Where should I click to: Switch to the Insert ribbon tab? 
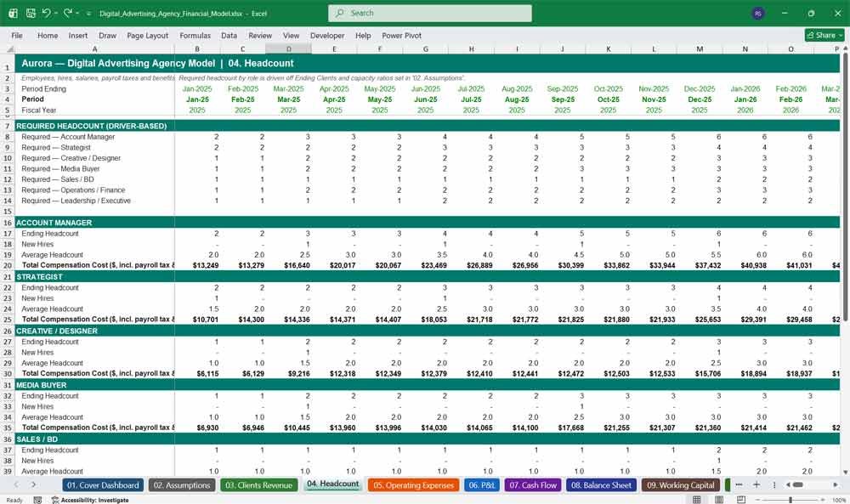78,35
